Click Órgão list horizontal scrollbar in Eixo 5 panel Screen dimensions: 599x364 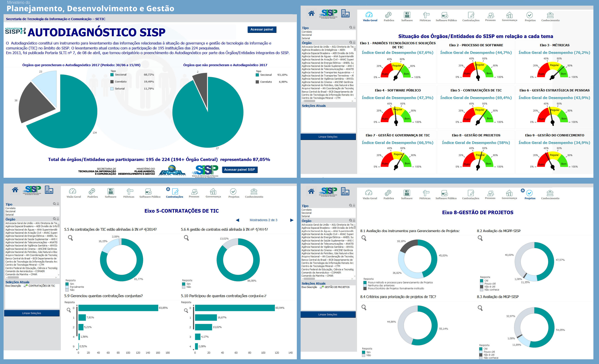pos(32,277)
